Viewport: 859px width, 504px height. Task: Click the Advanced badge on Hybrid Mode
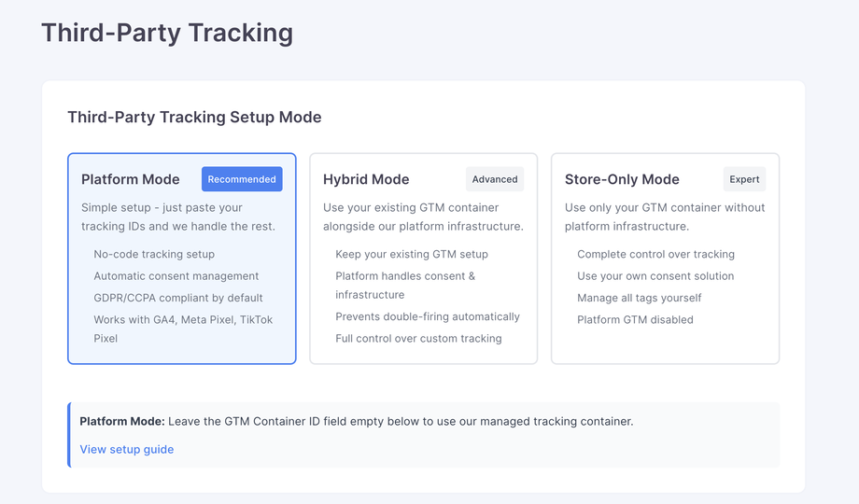pos(495,179)
